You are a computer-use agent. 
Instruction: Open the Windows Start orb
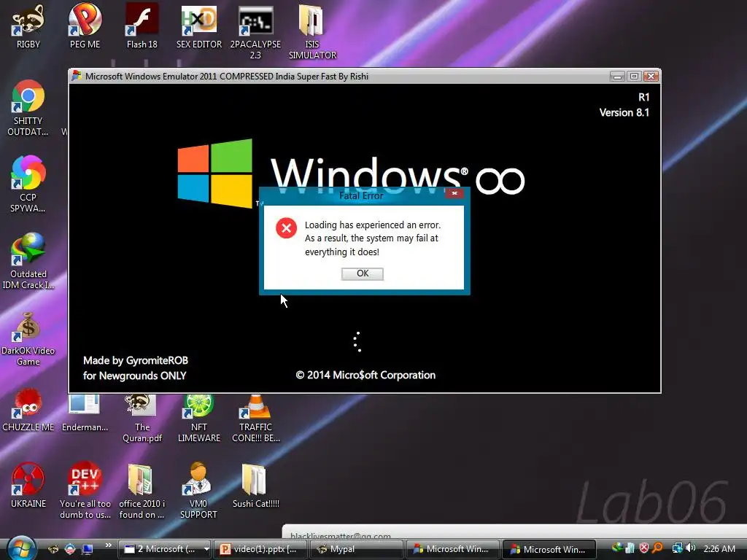(x=21, y=548)
